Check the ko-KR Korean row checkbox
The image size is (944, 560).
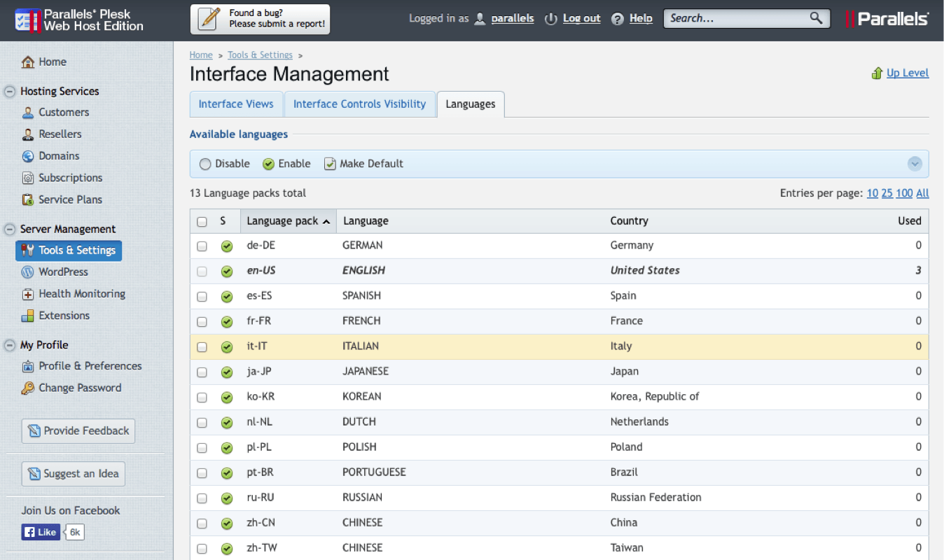[x=202, y=398]
